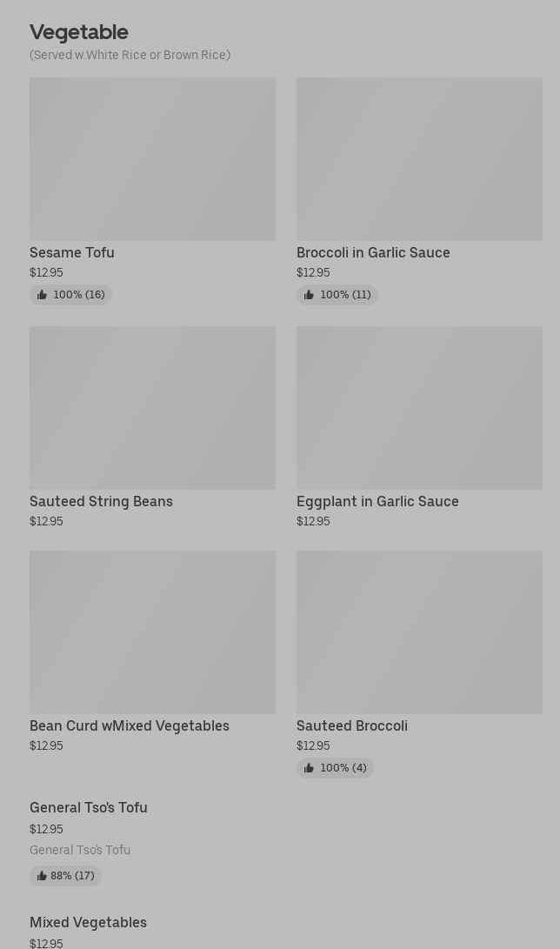Select the Eggplant in Garlic Sauce photo
The height and width of the screenshot is (949, 560).
click(x=419, y=408)
